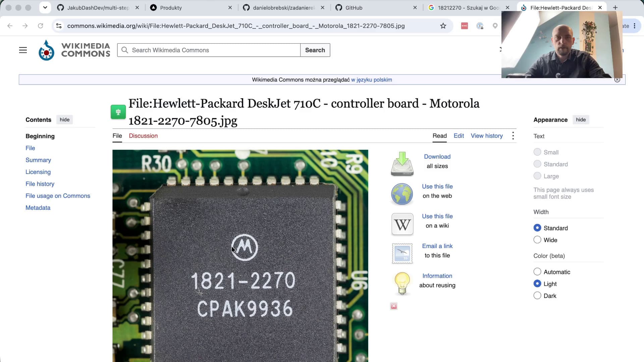This screenshot has height=362, width=644.
Task: Reload the page
Action: [40, 26]
